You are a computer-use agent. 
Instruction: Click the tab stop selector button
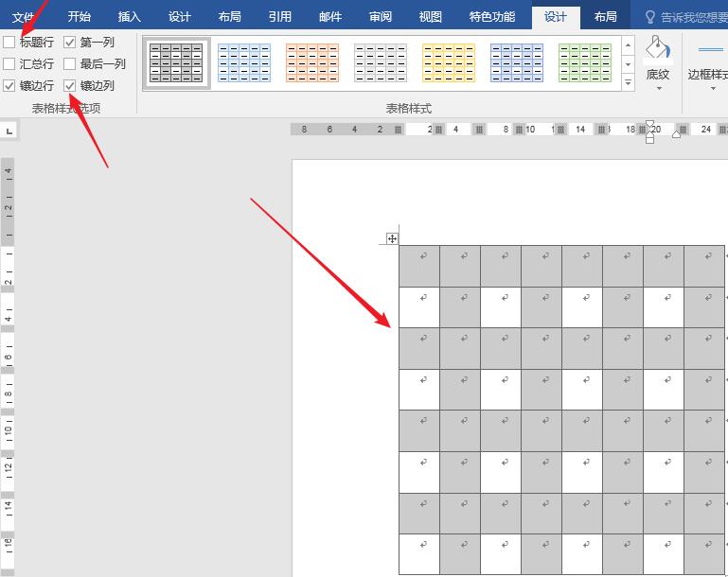click(x=9, y=131)
